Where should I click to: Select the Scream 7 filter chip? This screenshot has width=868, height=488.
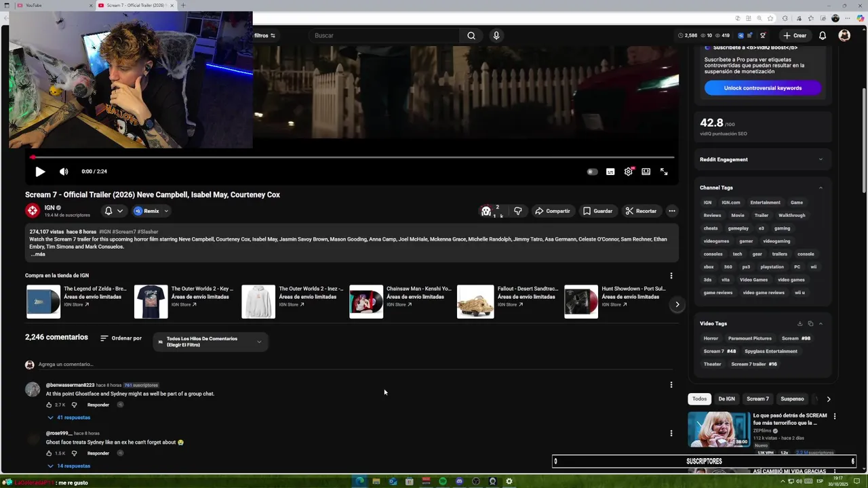(x=757, y=399)
